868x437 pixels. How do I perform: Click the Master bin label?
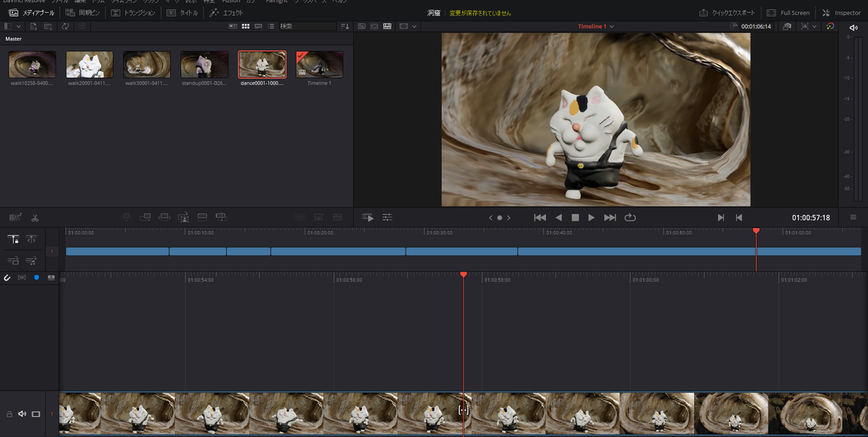tap(13, 38)
